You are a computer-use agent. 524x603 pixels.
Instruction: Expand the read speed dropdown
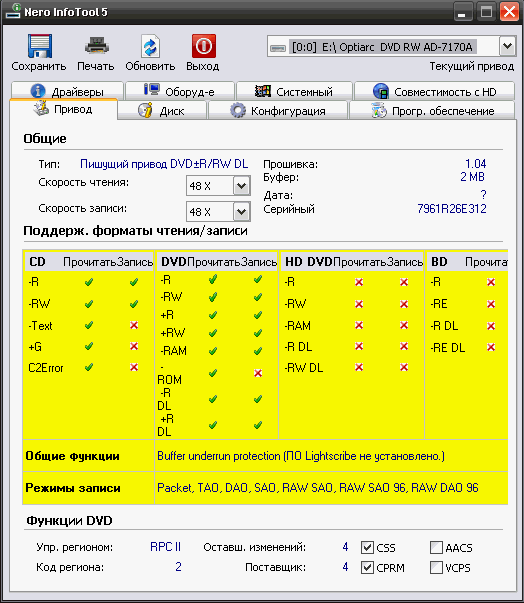point(242,186)
